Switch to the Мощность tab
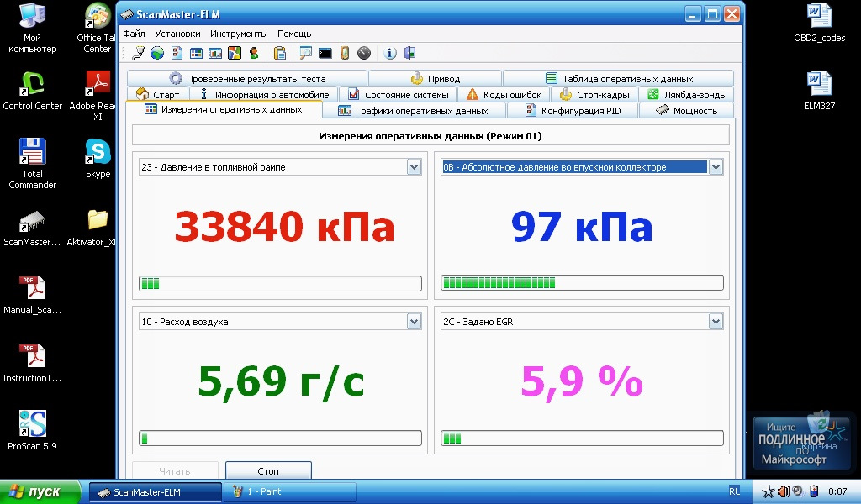 [687, 111]
